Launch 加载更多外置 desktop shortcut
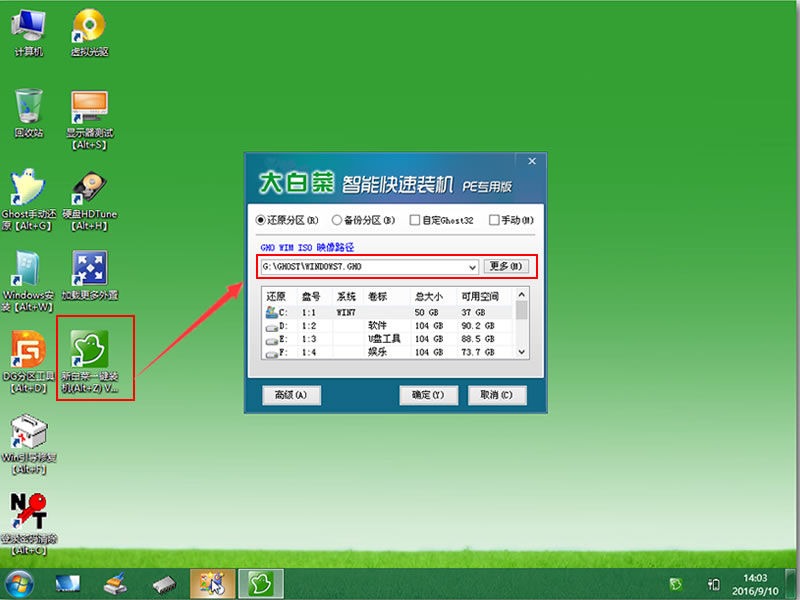The image size is (800, 600). [x=90, y=276]
